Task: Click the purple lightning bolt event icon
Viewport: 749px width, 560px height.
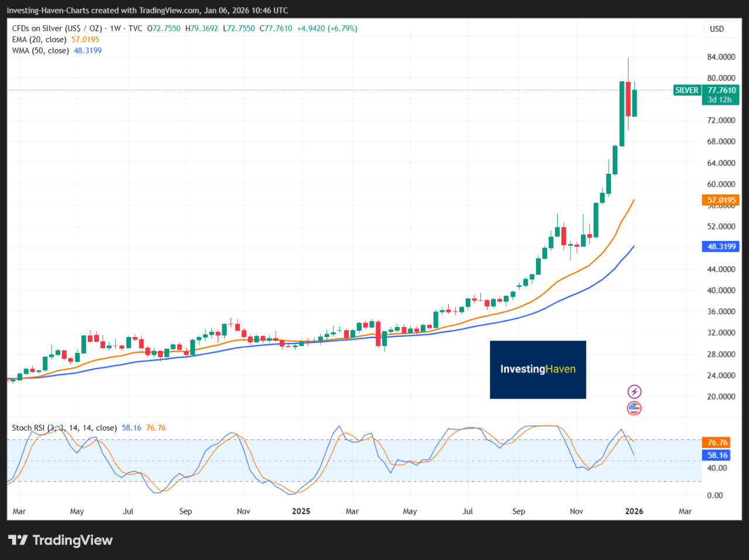Action: pyautogui.click(x=634, y=391)
